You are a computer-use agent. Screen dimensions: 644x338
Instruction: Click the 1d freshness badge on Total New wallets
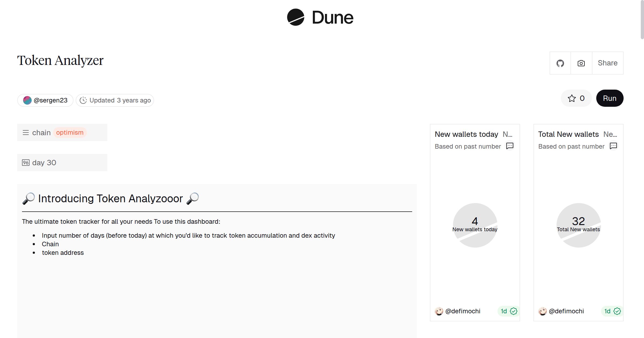coord(607,311)
